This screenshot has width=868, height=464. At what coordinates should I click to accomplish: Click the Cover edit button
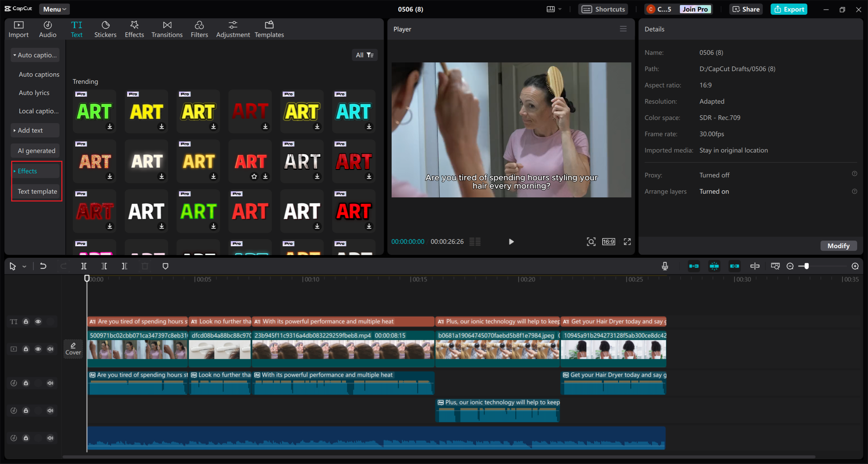73,349
